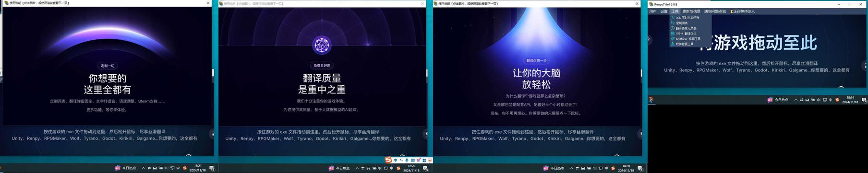Select the 定制词表 menu entry
Viewport: 868px width, 173px height.
point(681,23)
